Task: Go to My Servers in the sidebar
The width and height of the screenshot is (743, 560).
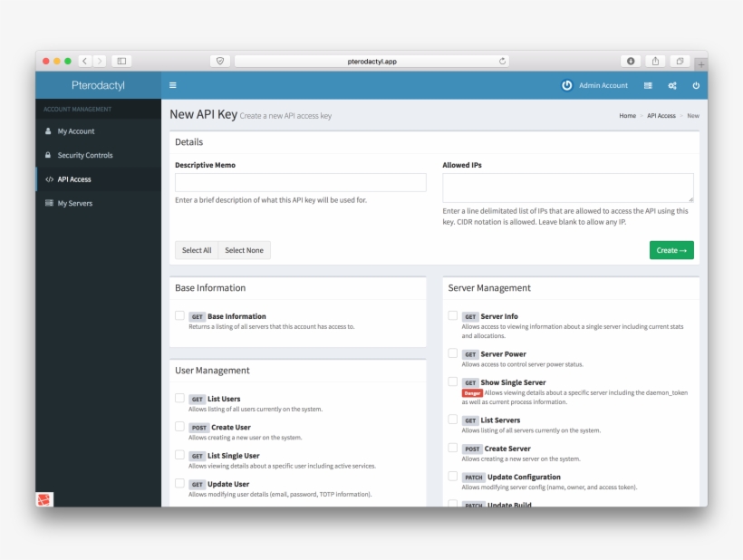Action: click(74, 203)
